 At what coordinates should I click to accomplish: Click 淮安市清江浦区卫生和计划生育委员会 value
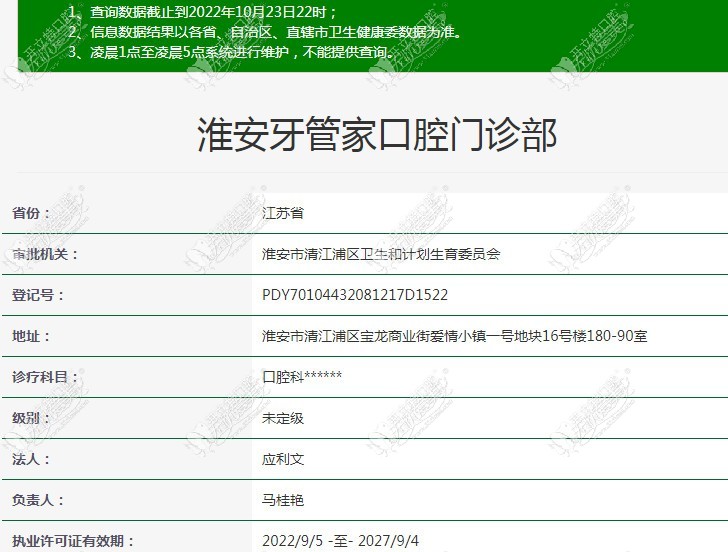381,254
